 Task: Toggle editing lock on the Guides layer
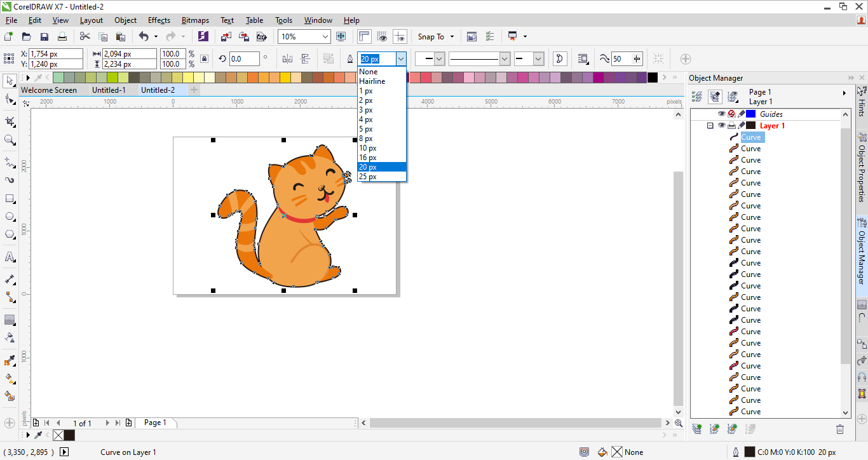click(742, 113)
